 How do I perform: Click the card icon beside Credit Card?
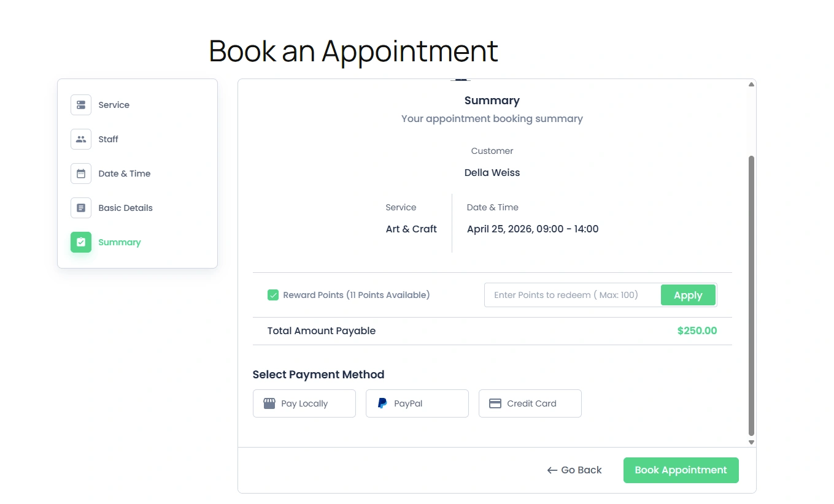(x=495, y=403)
